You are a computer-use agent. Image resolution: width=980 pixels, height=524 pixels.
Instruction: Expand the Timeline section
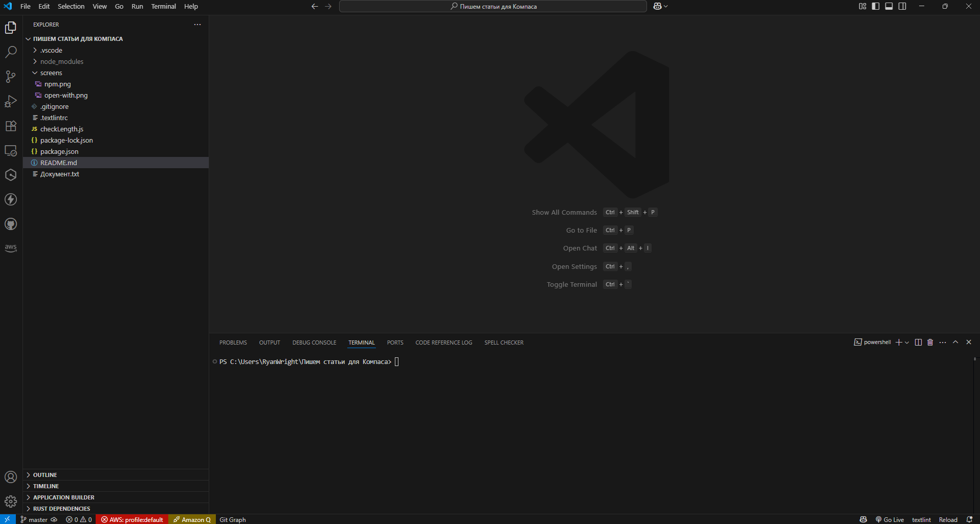[x=116, y=486]
